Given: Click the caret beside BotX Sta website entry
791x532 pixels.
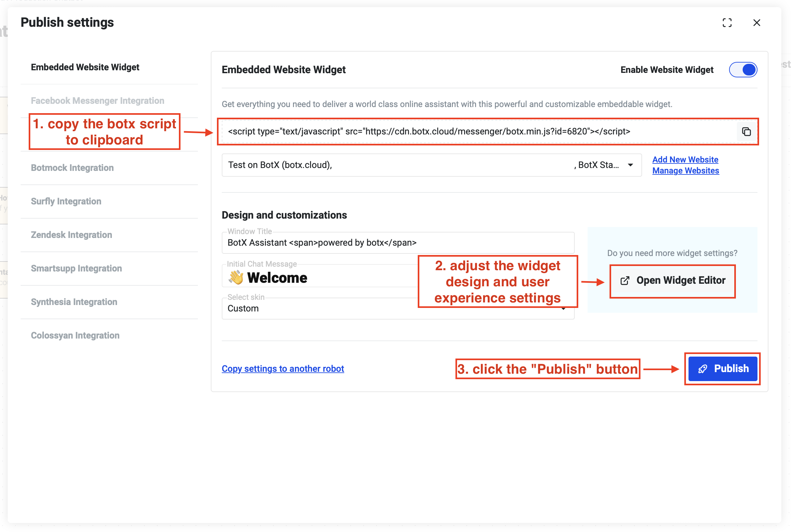Looking at the screenshot, I should click(630, 165).
